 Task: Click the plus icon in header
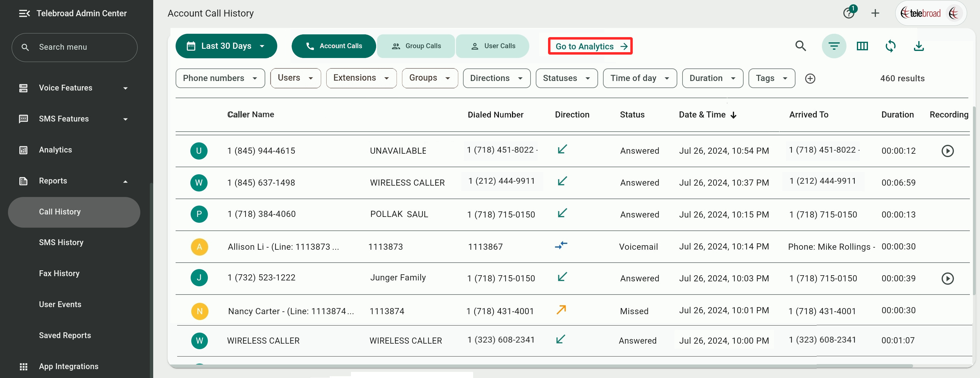tap(875, 13)
